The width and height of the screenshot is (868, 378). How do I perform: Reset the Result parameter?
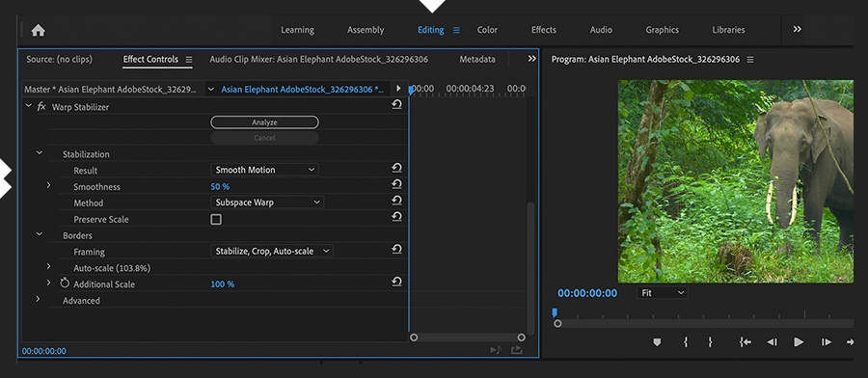(396, 168)
